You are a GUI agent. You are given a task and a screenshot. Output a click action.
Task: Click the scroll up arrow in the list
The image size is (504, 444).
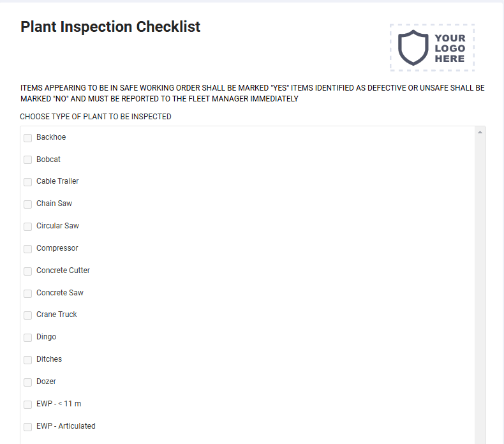coord(480,132)
